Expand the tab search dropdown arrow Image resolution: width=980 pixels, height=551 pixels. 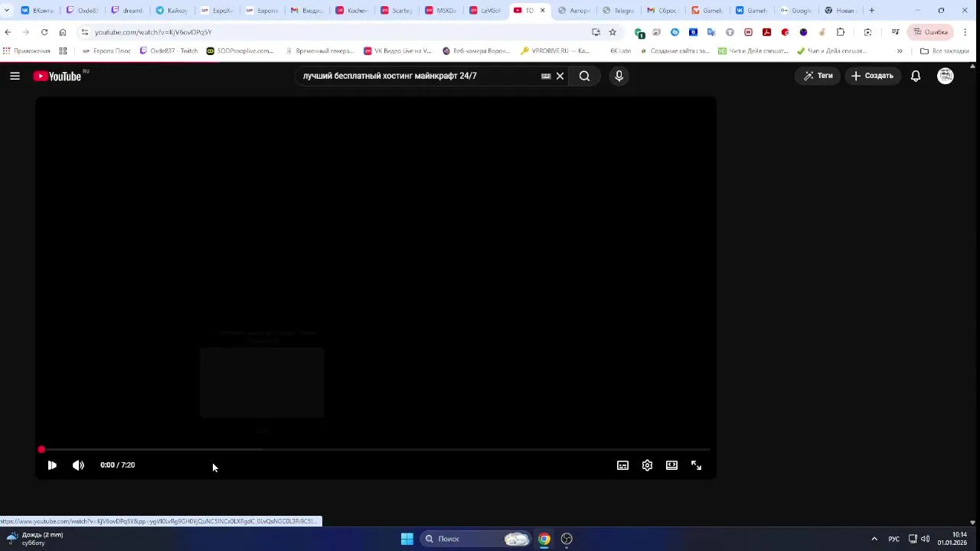click(x=8, y=11)
